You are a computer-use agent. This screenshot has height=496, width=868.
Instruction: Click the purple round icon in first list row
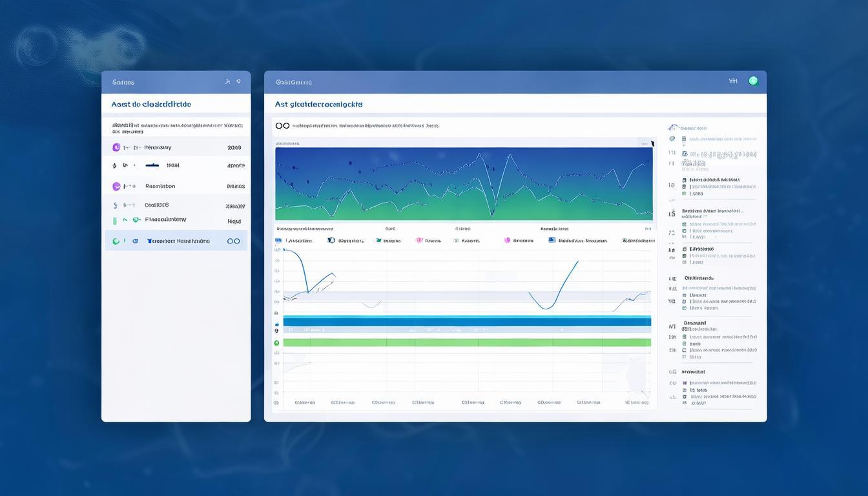(116, 147)
